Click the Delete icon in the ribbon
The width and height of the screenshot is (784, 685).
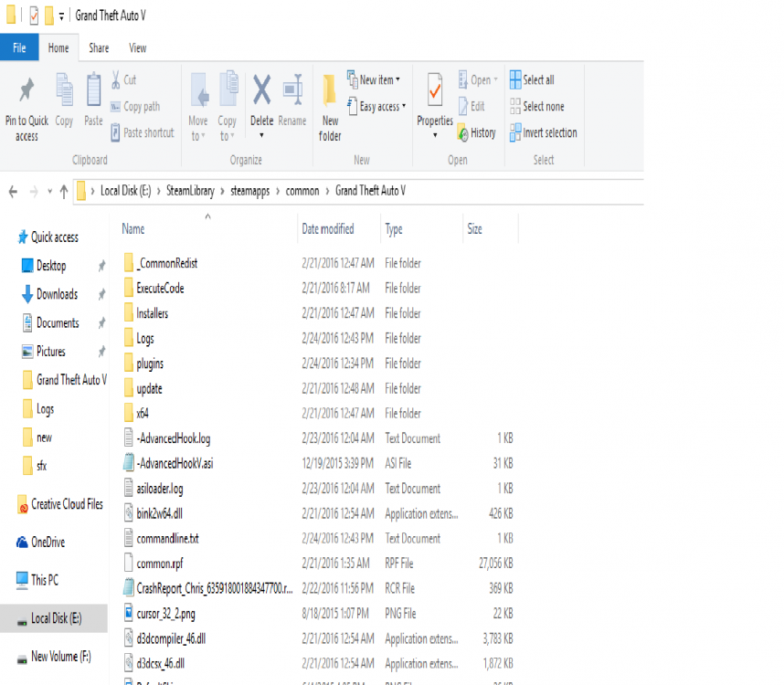[x=261, y=100]
